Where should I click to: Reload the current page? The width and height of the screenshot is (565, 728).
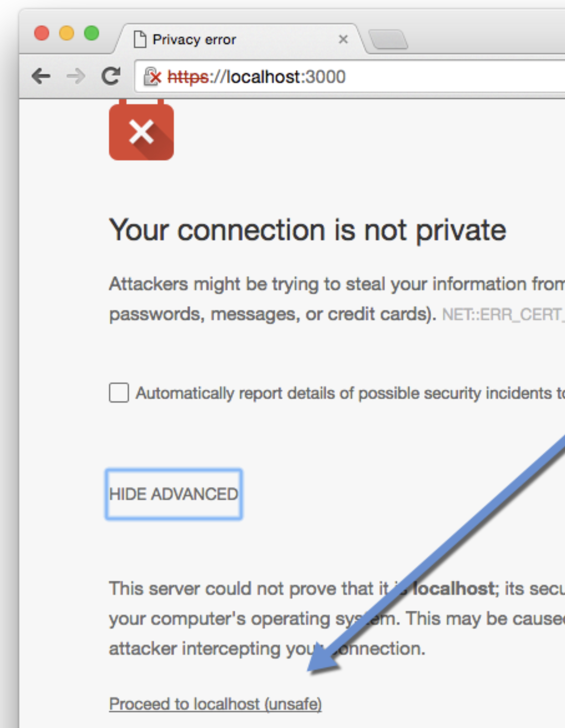tap(111, 76)
